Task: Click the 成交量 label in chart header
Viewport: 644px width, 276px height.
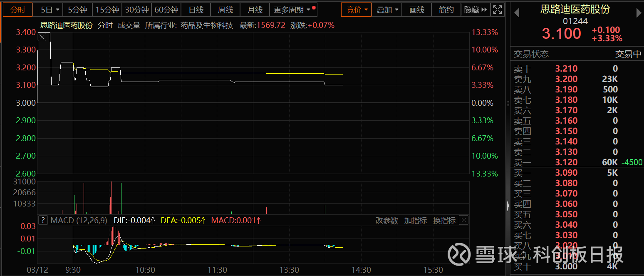Action: (129, 25)
